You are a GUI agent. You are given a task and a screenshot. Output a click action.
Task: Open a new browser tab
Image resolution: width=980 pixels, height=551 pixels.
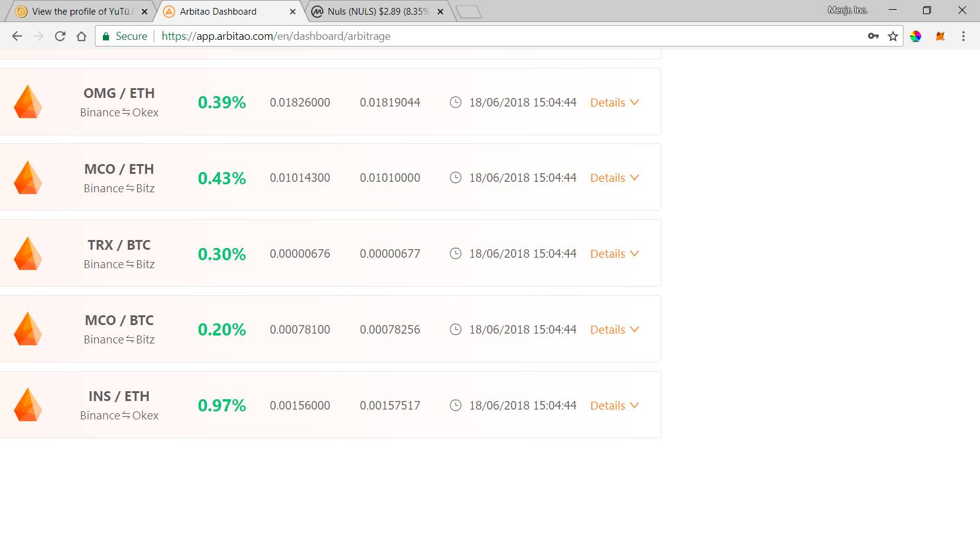tap(469, 12)
